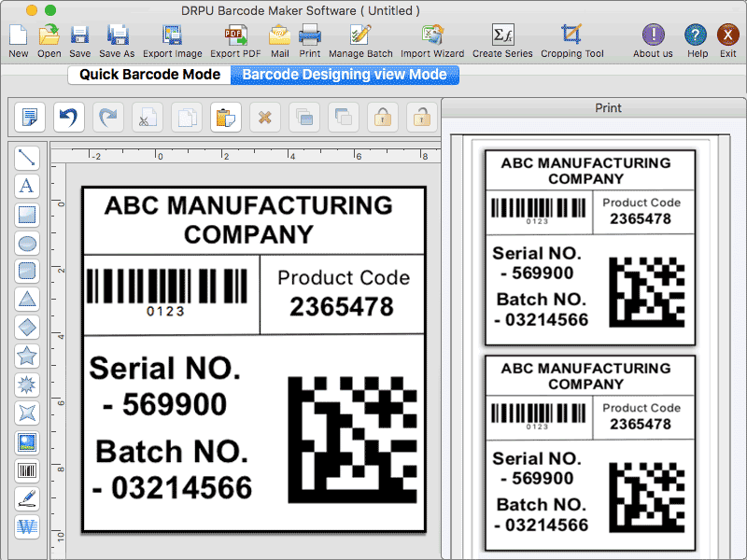
Task: Select the Watermark tool
Action: (x=27, y=526)
